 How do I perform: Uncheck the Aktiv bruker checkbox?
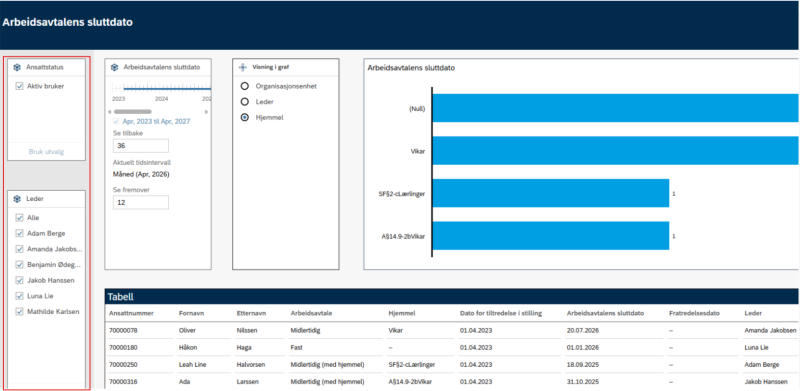coord(19,86)
